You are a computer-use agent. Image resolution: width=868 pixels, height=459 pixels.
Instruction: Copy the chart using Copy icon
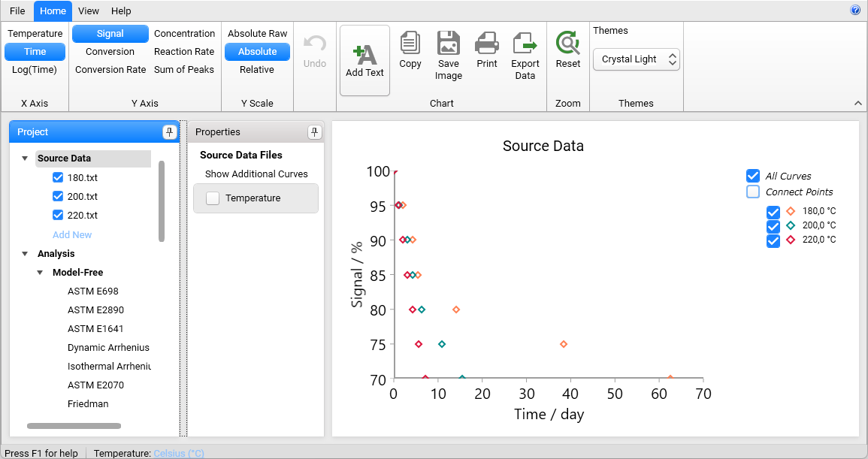pos(410,44)
